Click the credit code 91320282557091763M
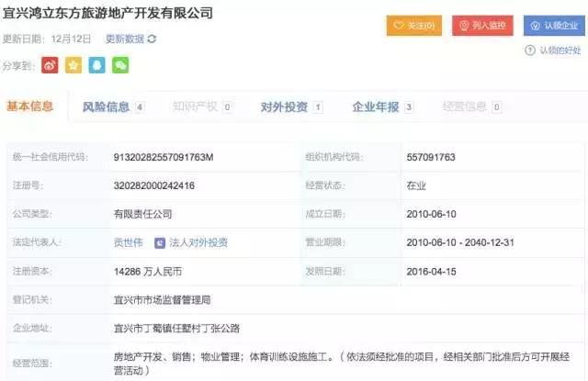This screenshot has width=588, height=381. tap(164, 157)
